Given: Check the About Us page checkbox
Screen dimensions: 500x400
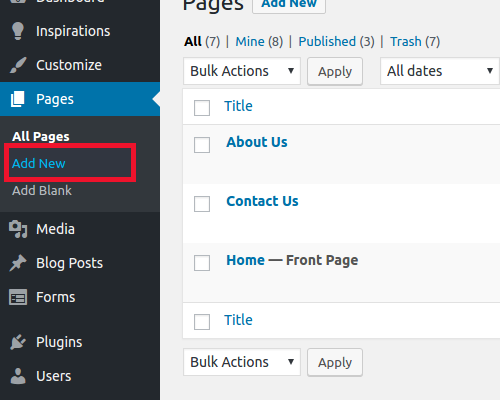Looking at the screenshot, I should tap(202, 145).
